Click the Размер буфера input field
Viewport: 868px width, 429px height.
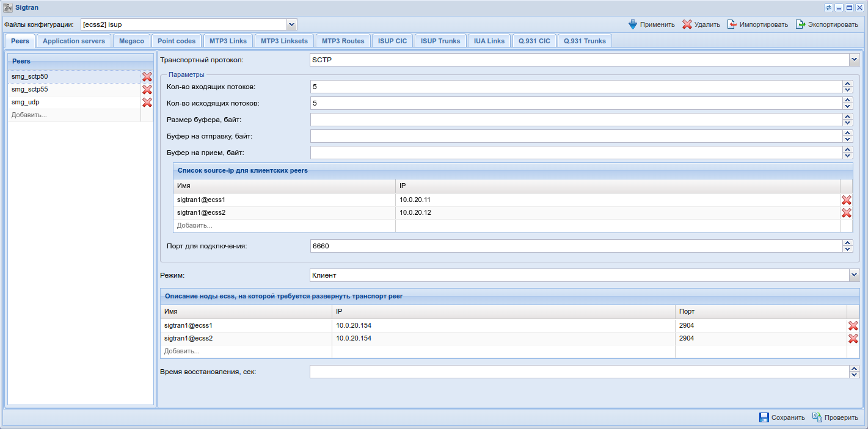point(576,120)
